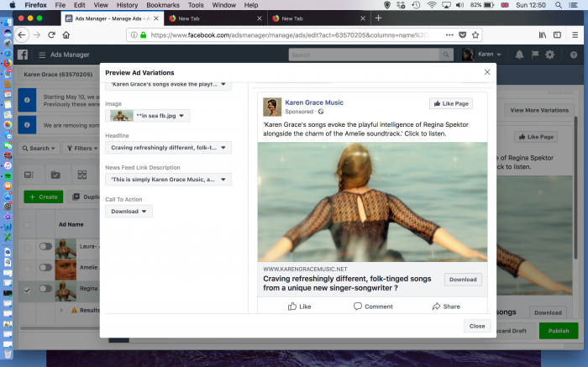This screenshot has height=367, width=588.
Task: Click View More Variations button
Action: (x=539, y=110)
